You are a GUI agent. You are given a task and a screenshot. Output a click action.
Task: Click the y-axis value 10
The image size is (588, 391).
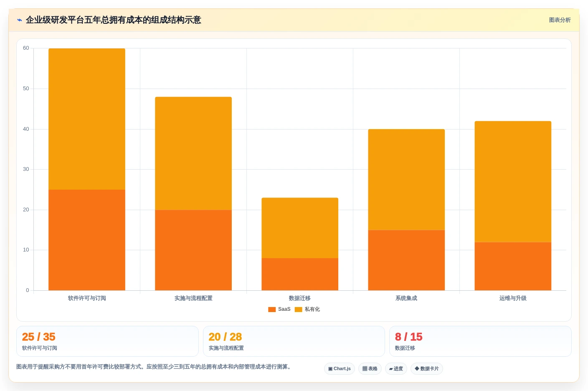(x=26, y=250)
